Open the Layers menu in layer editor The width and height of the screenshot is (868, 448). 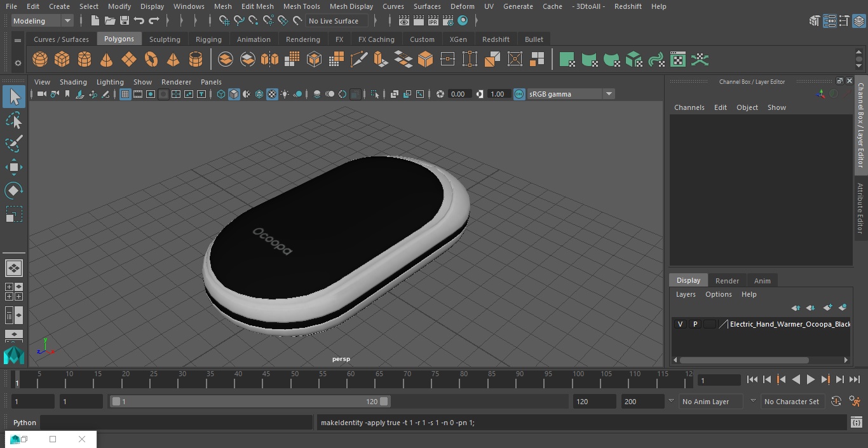(686, 294)
